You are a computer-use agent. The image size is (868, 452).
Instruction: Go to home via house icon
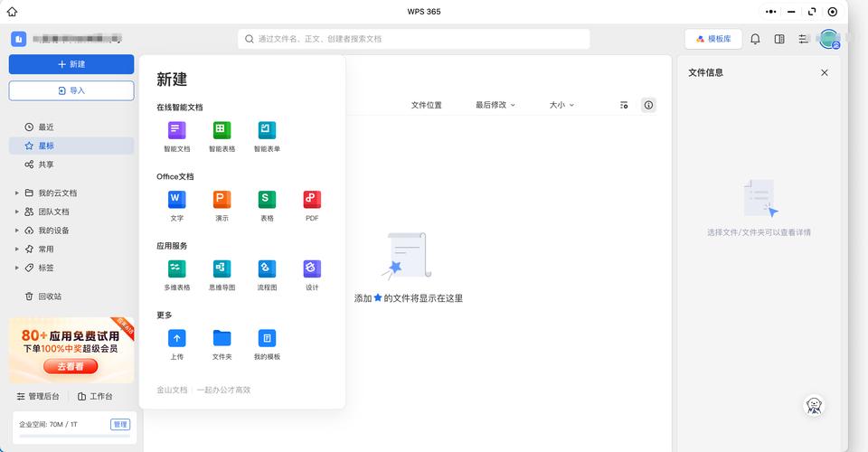pyautogui.click(x=12, y=12)
